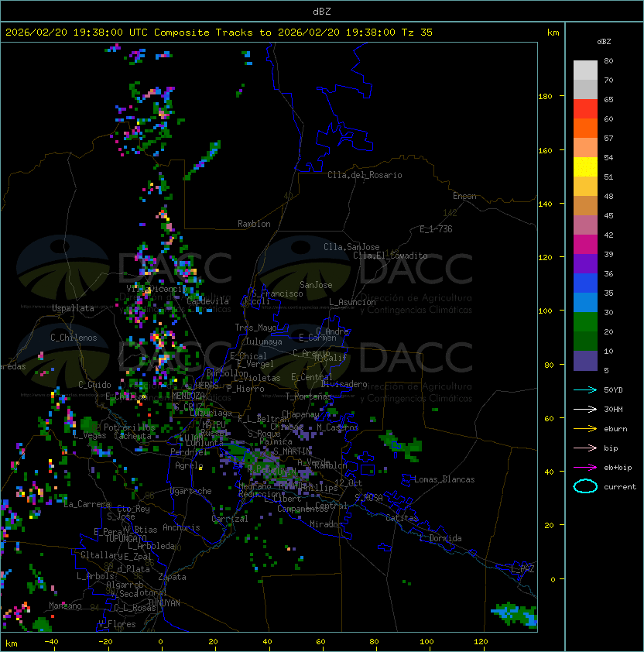Screen dimensions: 644x652
Task: Click the cyan 'current' ellipse icon
Action: 585,486
